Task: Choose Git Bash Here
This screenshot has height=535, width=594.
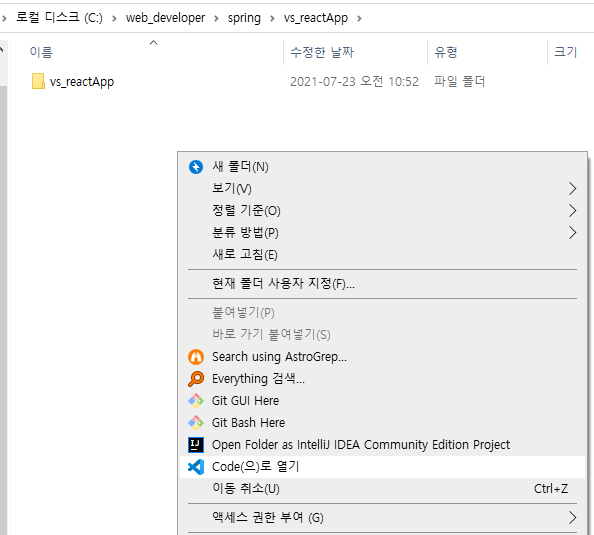Action: point(383,423)
